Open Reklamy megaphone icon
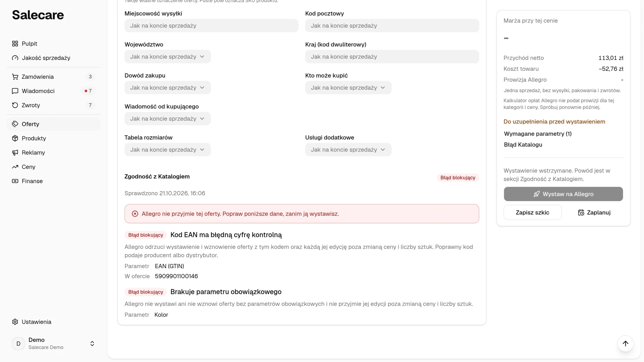Viewport: 644px width, 362px height. point(15,153)
